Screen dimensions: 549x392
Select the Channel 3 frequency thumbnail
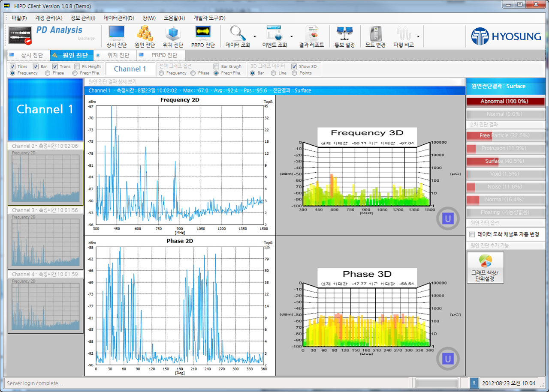(45, 242)
